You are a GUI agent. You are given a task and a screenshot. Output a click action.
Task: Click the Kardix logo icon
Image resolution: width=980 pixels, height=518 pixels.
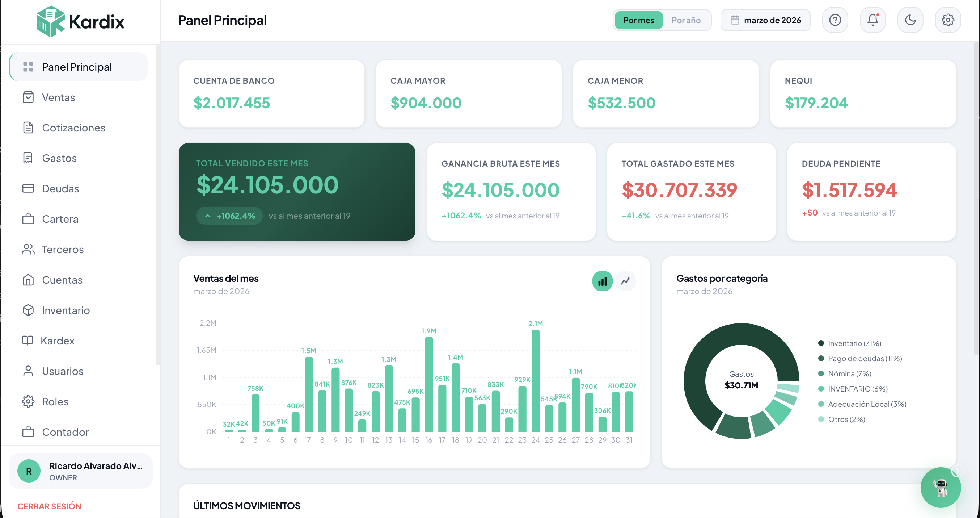[x=51, y=21]
